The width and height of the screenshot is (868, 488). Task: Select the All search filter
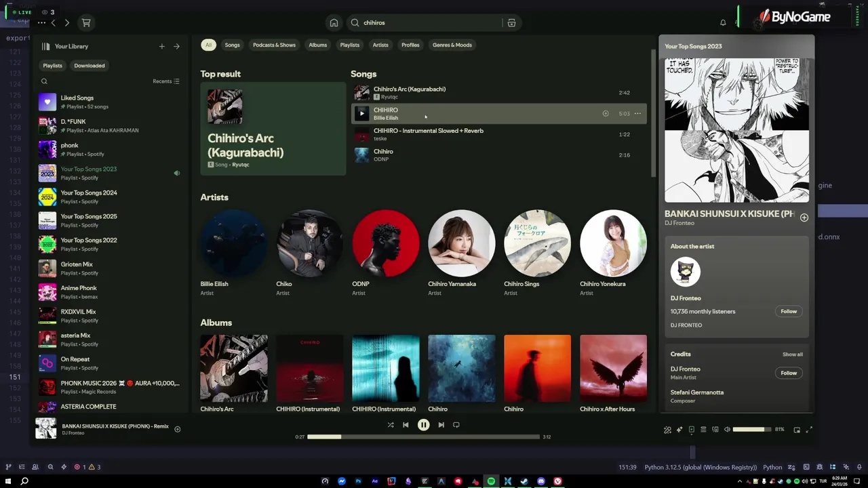[208, 45]
